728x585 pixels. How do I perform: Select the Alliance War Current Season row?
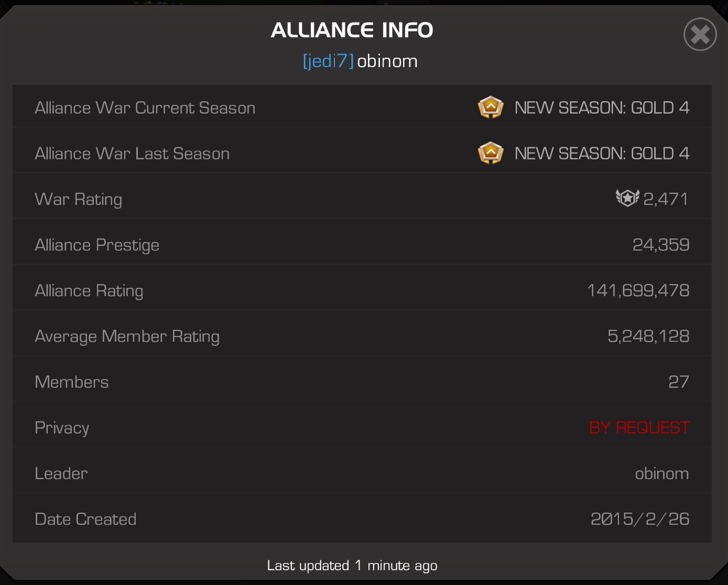pyautogui.click(x=362, y=106)
